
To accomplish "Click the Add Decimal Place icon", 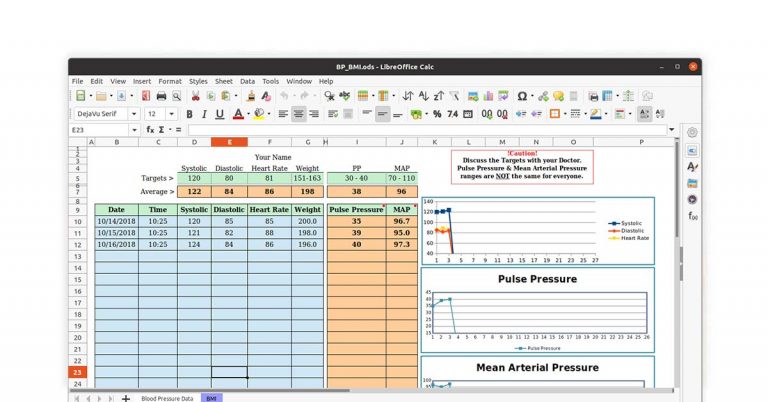I will [487, 114].
